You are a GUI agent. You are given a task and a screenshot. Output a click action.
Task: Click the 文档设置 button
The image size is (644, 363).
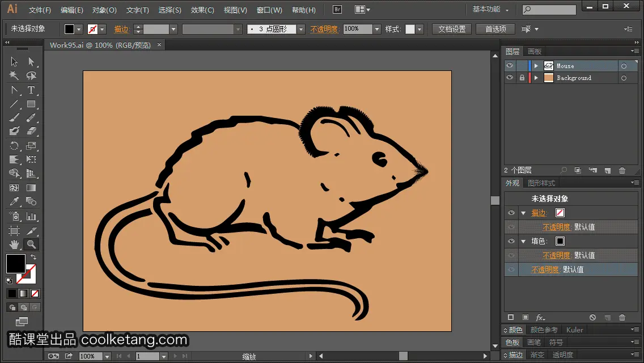coord(452,29)
